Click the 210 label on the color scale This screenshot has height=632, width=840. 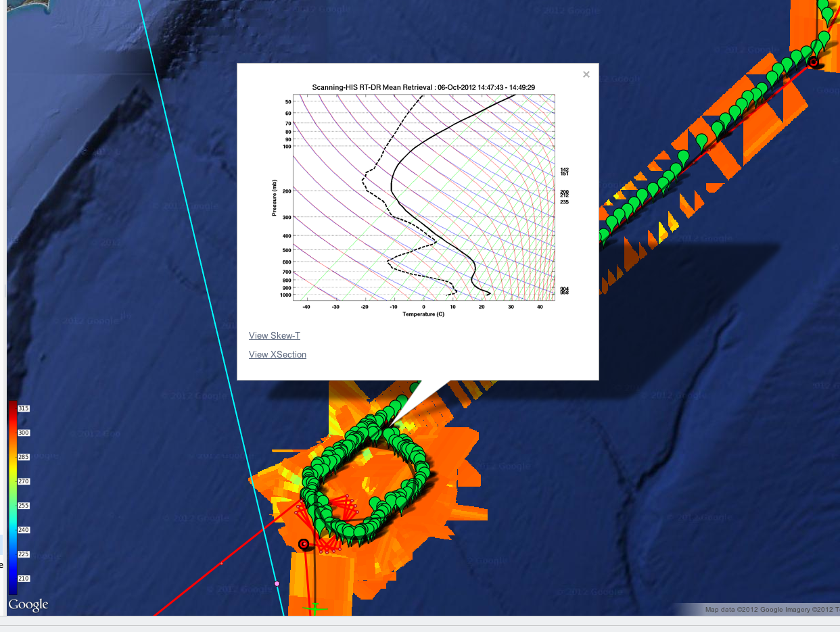click(24, 579)
